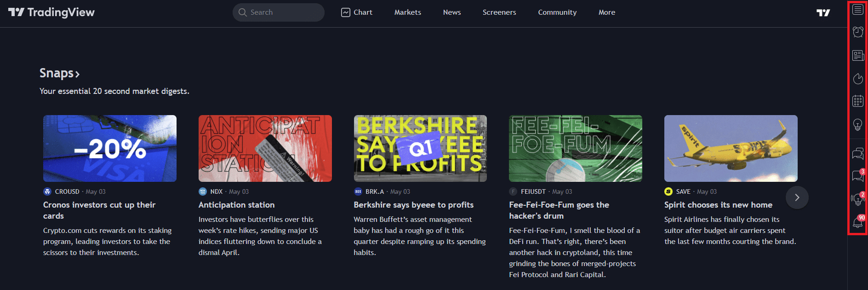Click the magnifier icon in search box
This screenshot has height=290, width=868.
click(x=243, y=12)
